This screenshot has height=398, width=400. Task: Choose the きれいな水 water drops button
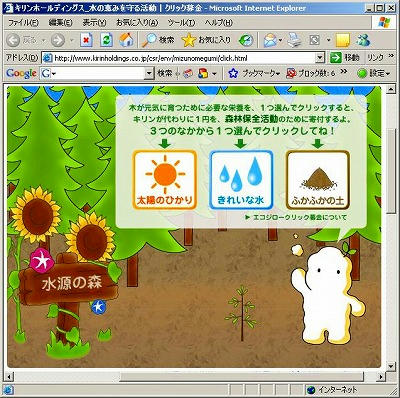coord(241,180)
